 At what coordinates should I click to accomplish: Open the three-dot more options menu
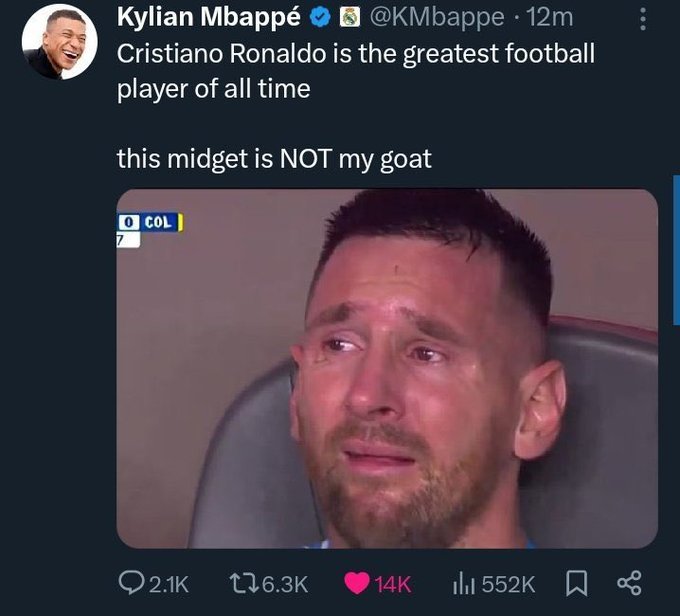(642, 19)
